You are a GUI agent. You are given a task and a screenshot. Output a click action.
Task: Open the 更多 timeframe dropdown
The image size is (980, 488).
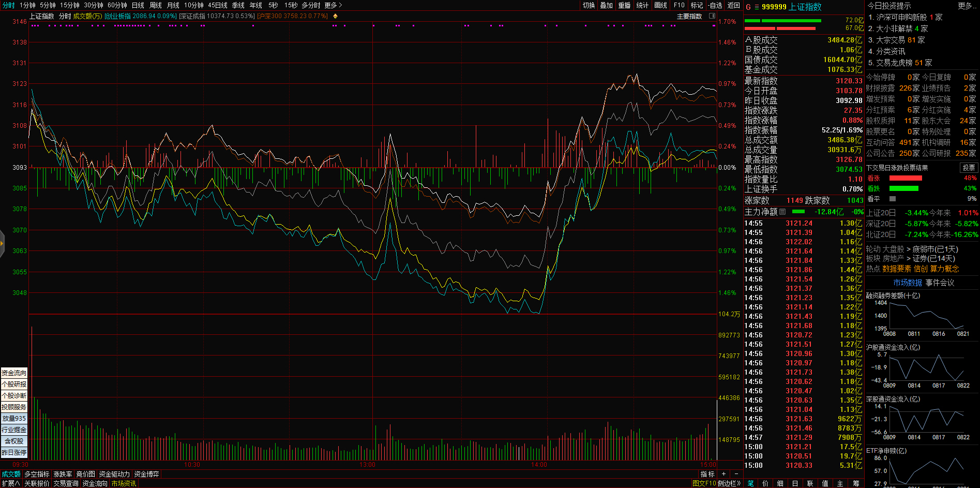[333, 5]
